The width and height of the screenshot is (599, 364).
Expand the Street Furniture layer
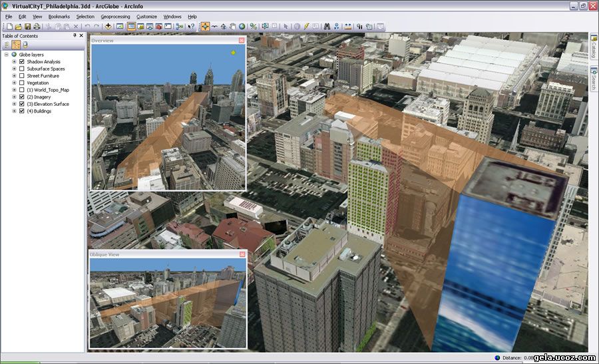(x=14, y=76)
